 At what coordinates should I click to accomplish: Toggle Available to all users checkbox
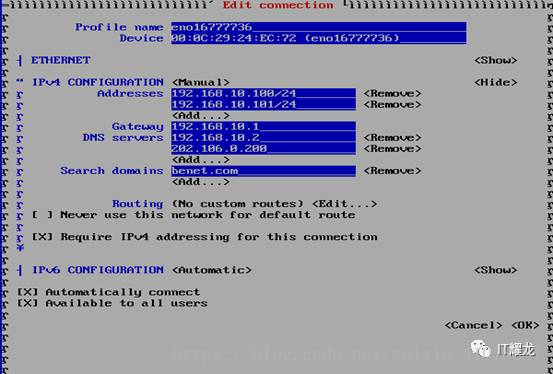pos(112,303)
